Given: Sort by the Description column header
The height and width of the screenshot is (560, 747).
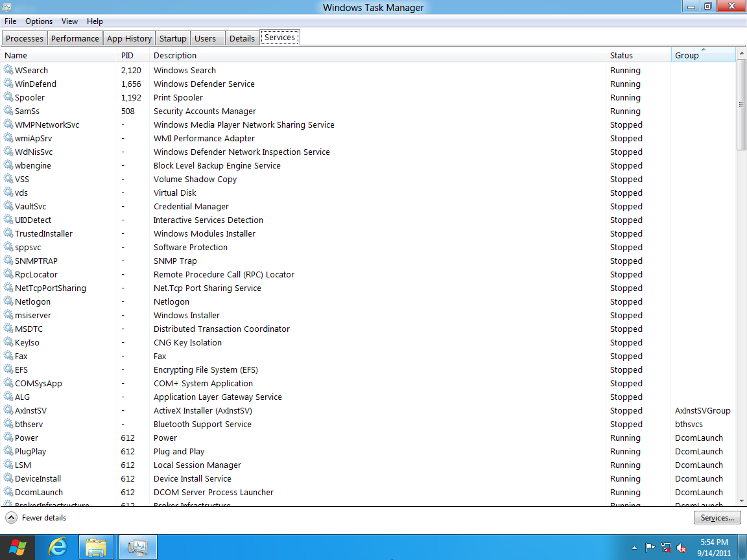Looking at the screenshot, I should [x=377, y=55].
